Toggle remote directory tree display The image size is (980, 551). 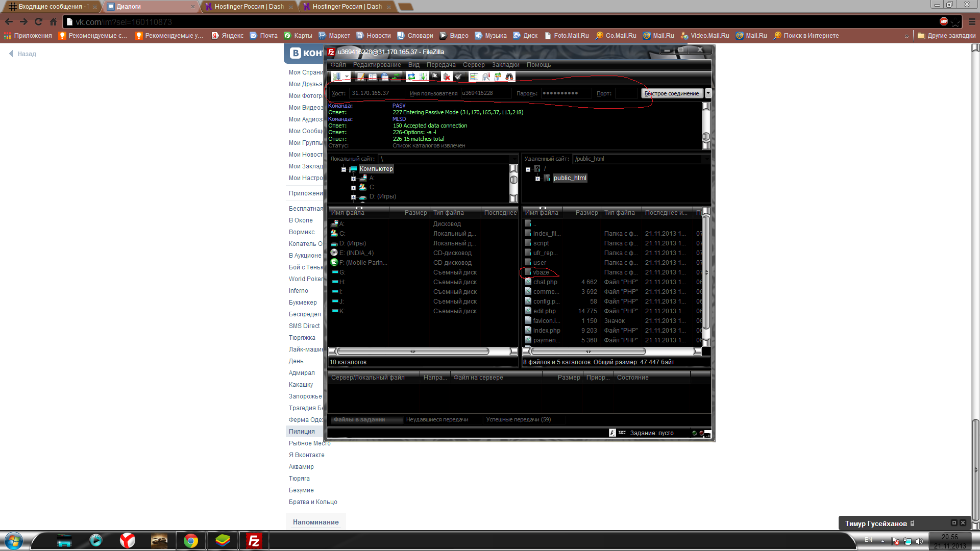pyautogui.click(x=385, y=77)
